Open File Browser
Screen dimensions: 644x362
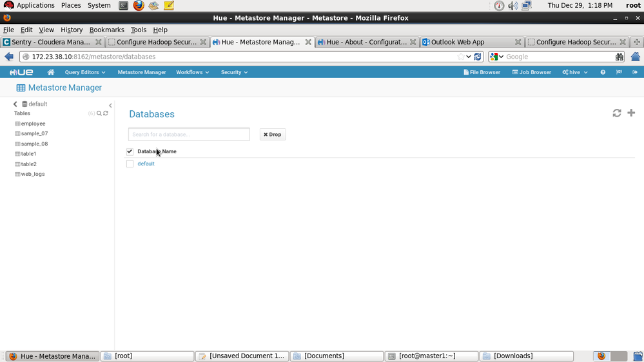click(482, 72)
